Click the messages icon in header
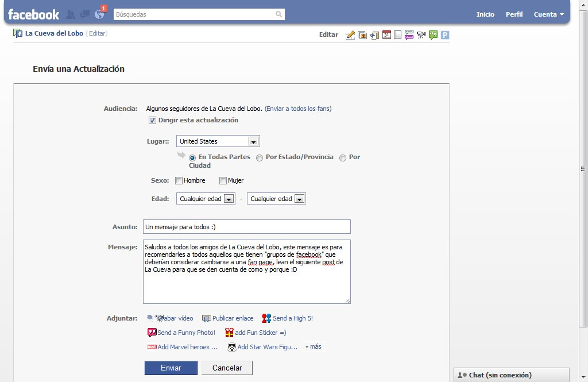Image resolution: width=588 pixels, height=382 pixels. pyautogui.click(x=85, y=14)
